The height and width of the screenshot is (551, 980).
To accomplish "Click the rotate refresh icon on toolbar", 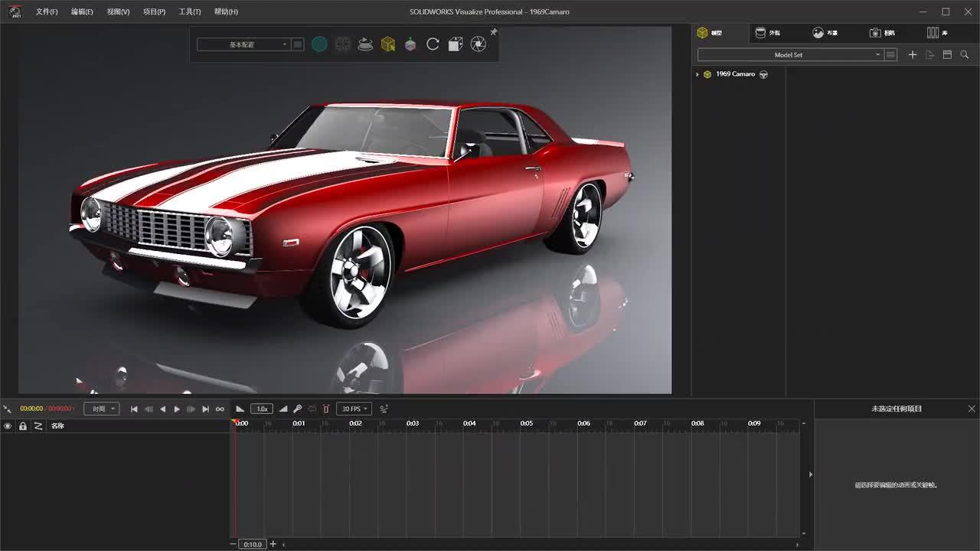I will coord(433,44).
